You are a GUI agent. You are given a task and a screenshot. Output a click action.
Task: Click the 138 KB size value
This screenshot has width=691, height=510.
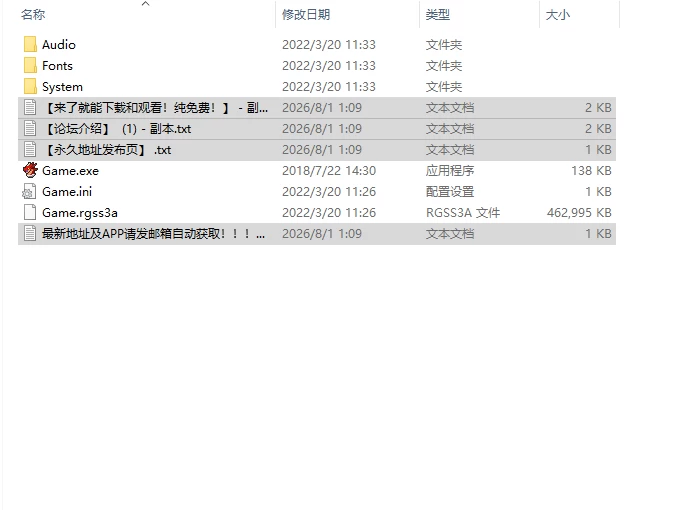[591, 171]
